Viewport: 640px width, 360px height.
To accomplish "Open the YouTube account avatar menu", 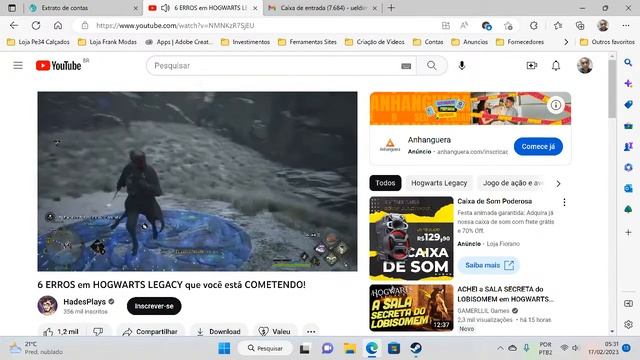I will [585, 65].
